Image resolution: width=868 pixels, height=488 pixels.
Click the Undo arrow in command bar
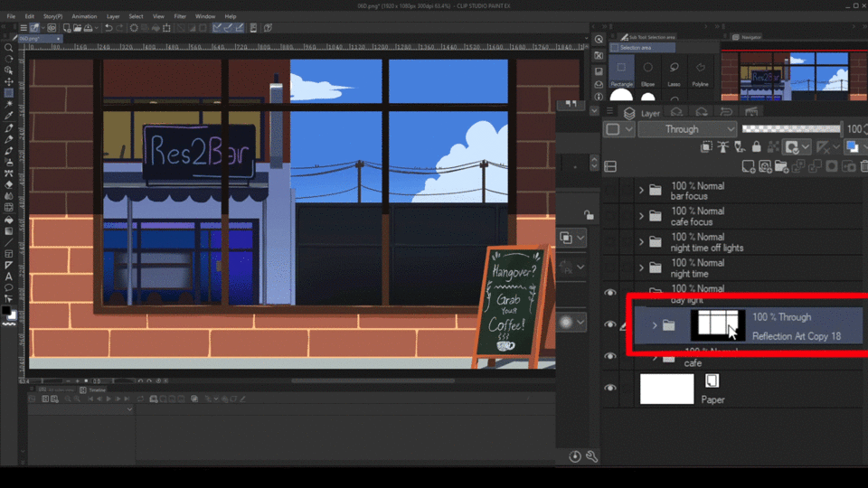[108, 28]
